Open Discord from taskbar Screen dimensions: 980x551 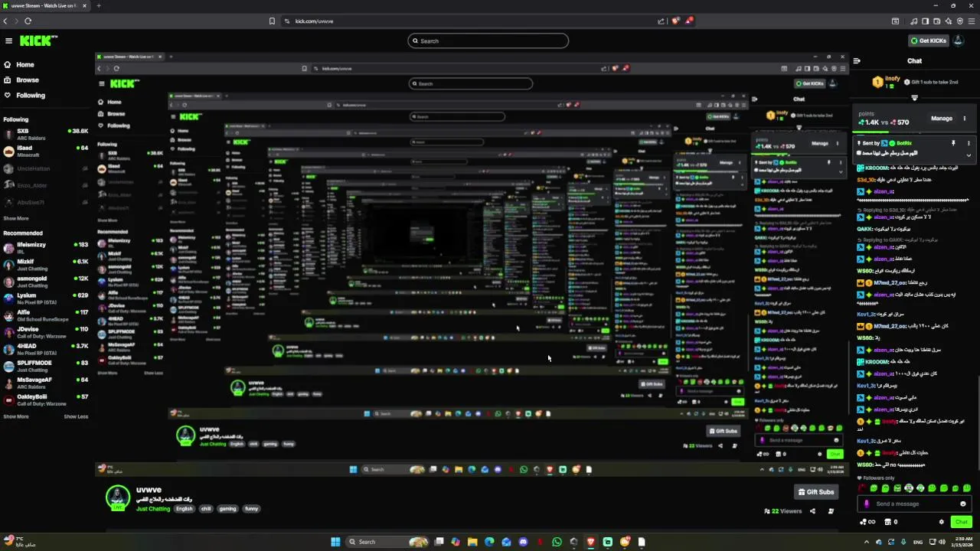click(x=523, y=542)
